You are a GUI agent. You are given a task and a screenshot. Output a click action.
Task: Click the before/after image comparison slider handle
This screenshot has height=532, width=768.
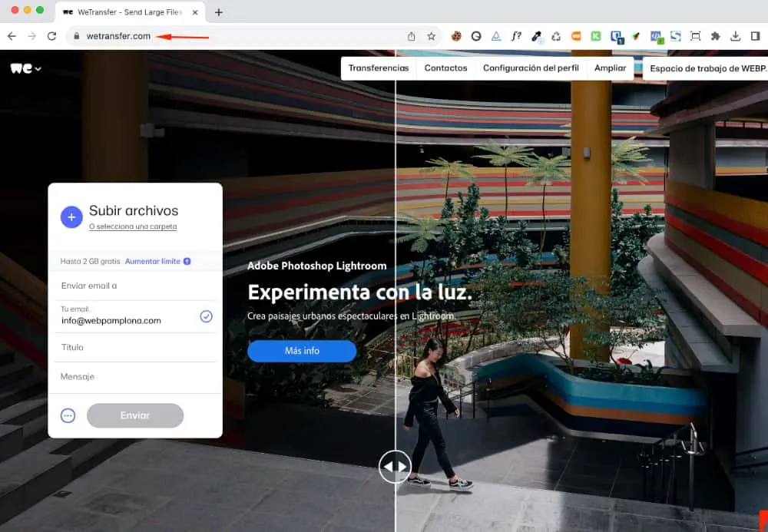395,466
